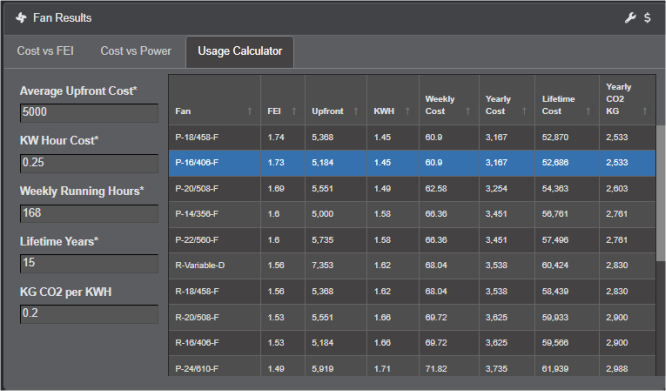Edit the Lifetime Years field
Screen dimensions: 666x391
(x=89, y=263)
